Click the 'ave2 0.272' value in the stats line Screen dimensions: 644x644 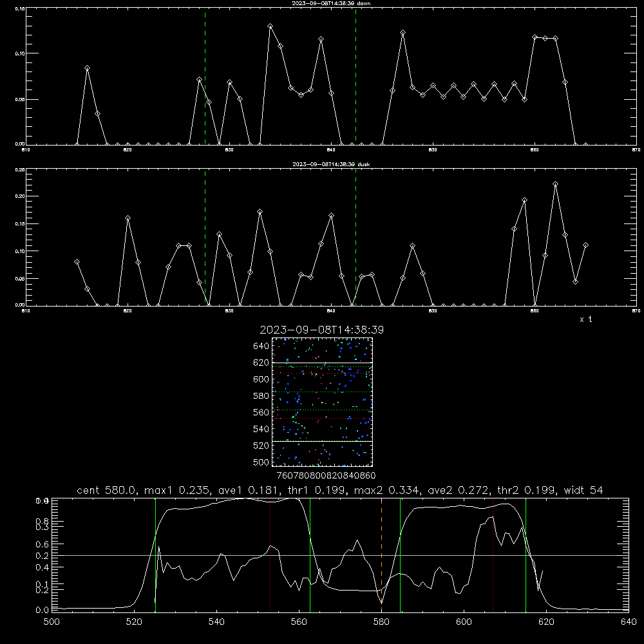coord(458,490)
